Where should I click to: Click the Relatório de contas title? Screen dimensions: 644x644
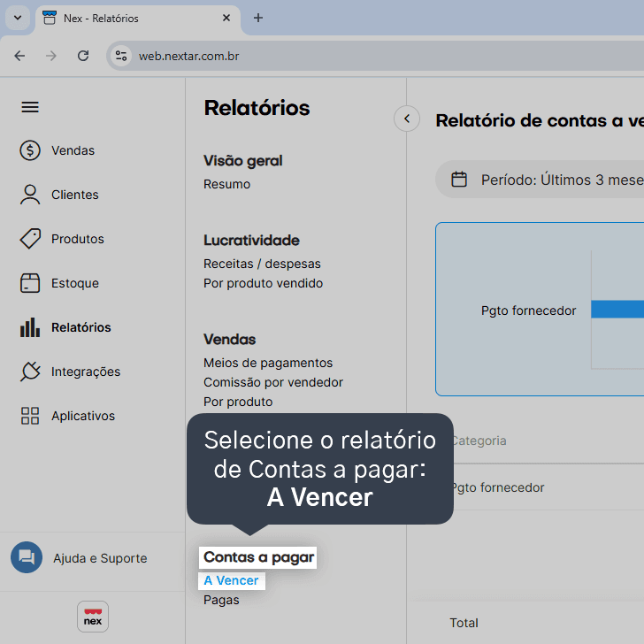pyautogui.click(x=540, y=120)
